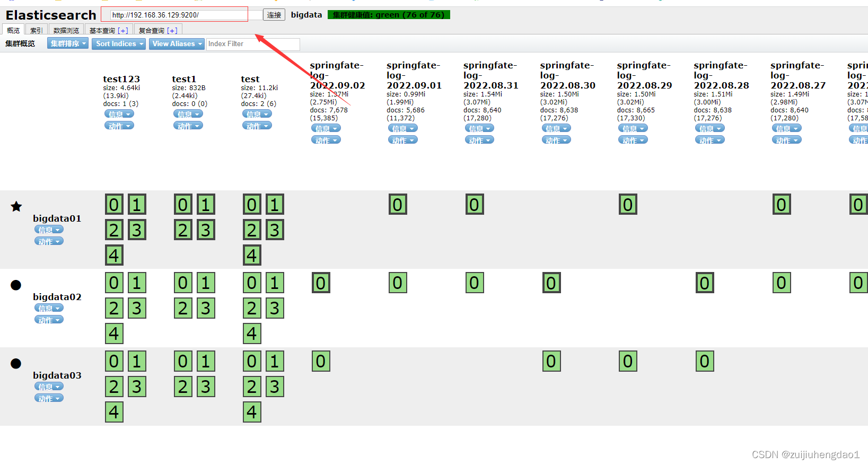Click the [+] link beside 基本查询
The width and height of the screenshot is (868, 465).
(123, 31)
